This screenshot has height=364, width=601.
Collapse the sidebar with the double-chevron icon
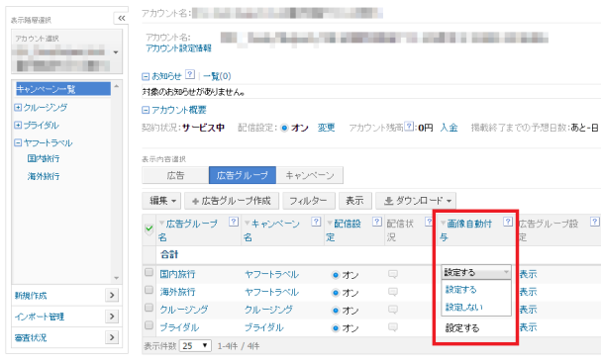pos(121,18)
